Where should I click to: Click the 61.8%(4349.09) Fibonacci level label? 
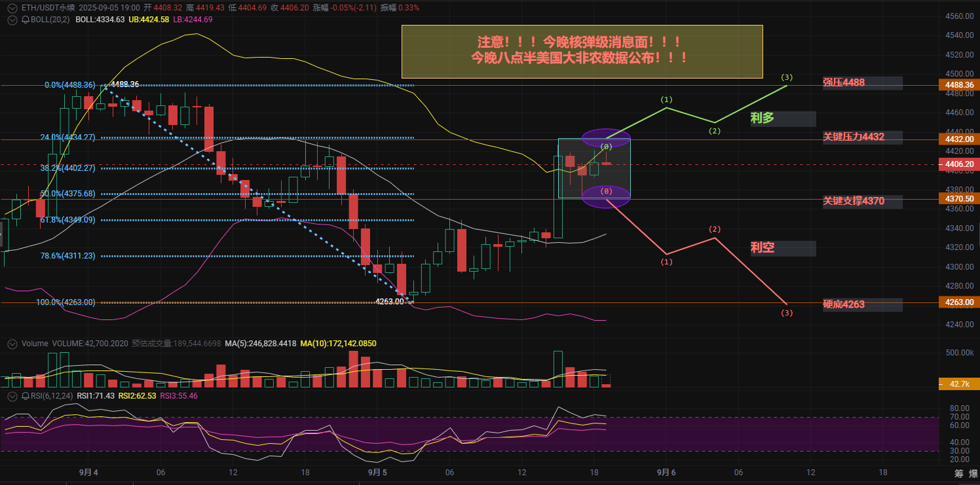[67, 220]
